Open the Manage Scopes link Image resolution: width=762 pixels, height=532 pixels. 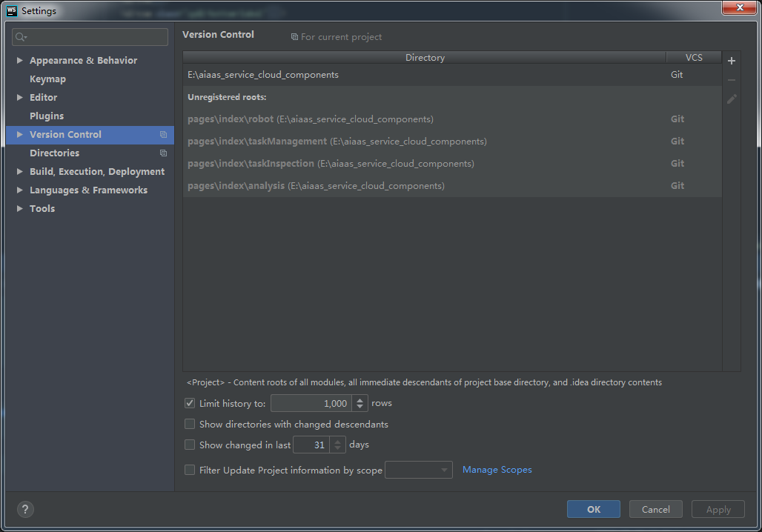tap(497, 470)
